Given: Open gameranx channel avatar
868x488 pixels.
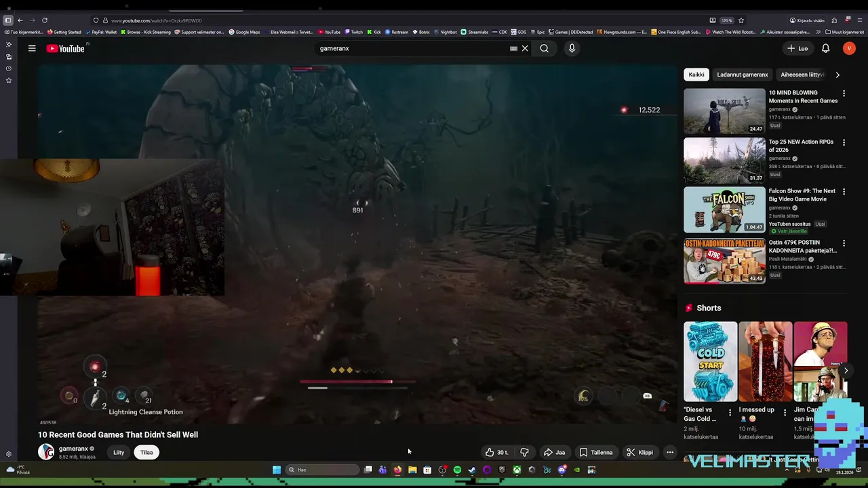Looking at the screenshot, I should coord(46,452).
